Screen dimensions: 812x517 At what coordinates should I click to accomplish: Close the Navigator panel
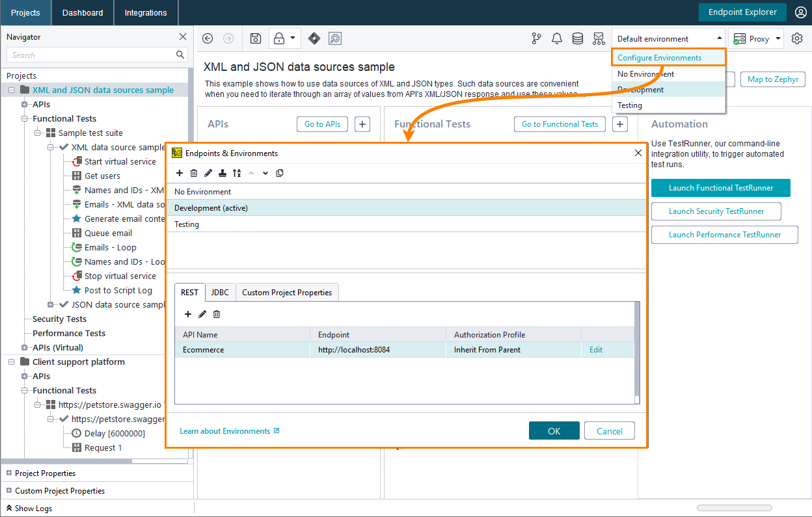point(183,37)
